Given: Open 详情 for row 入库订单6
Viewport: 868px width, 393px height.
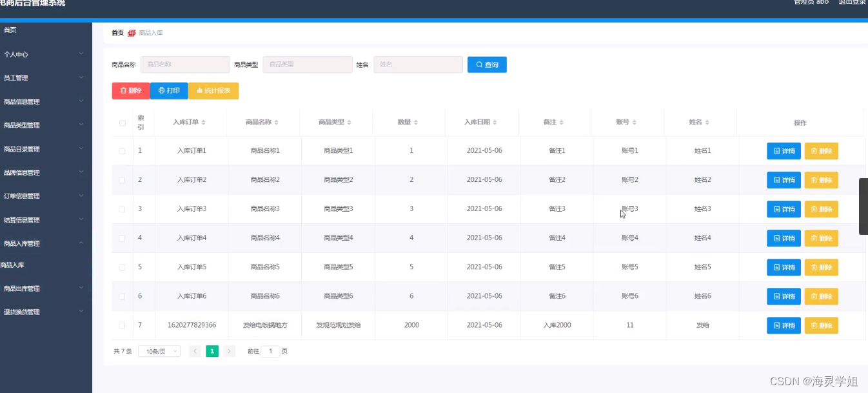Looking at the screenshot, I should pos(784,296).
